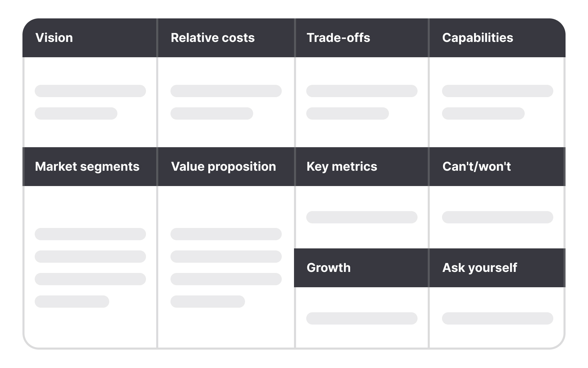
Task: Click the Trade-offs section header
Action: pyautogui.click(x=338, y=38)
